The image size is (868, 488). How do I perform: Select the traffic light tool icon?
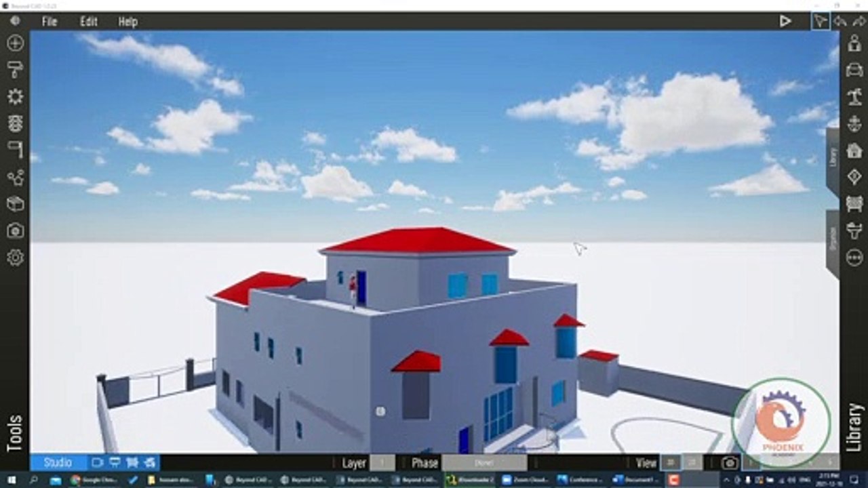(15, 123)
